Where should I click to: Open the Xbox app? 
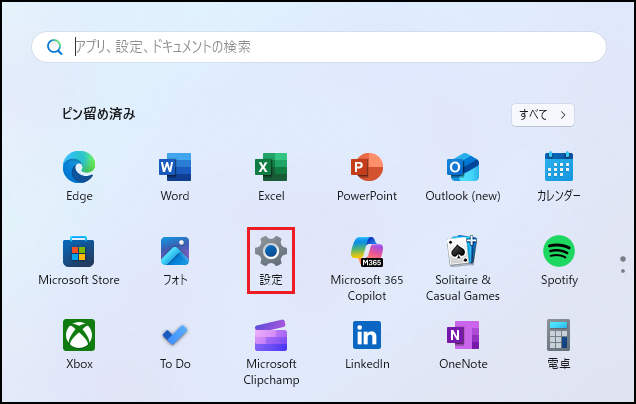pyautogui.click(x=79, y=335)
